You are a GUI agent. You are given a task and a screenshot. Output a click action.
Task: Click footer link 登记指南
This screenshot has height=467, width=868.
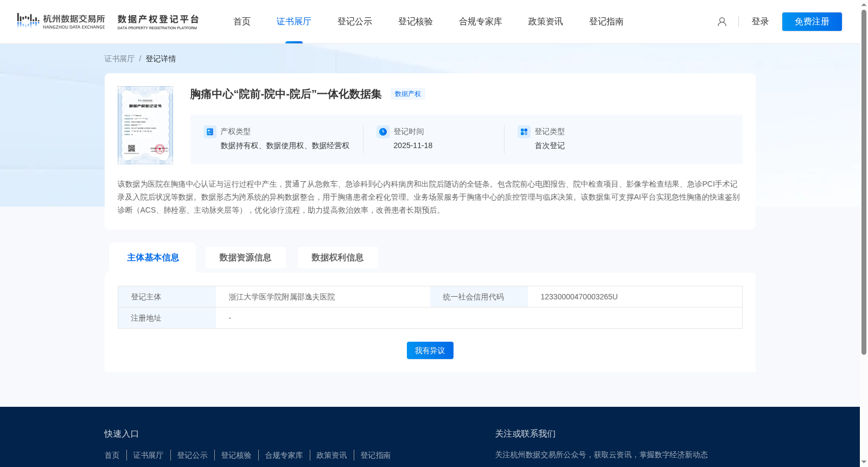pyautogui.click(x=375, y=455)
